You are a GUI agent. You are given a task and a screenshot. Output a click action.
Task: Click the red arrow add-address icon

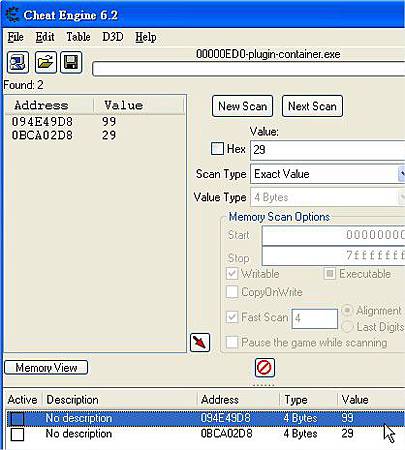[200, 342]
